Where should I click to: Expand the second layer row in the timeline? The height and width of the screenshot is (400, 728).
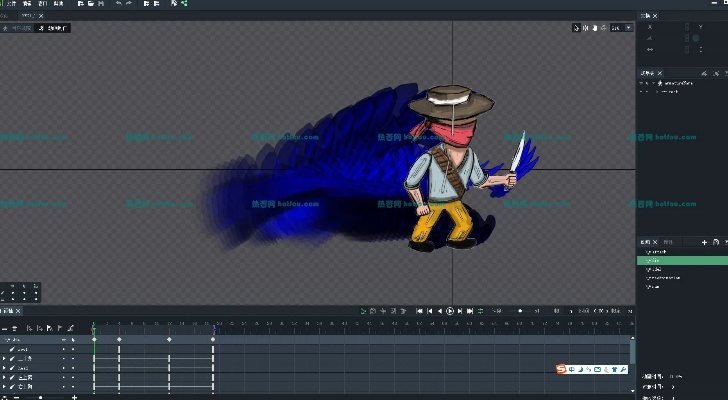point(4,359)
